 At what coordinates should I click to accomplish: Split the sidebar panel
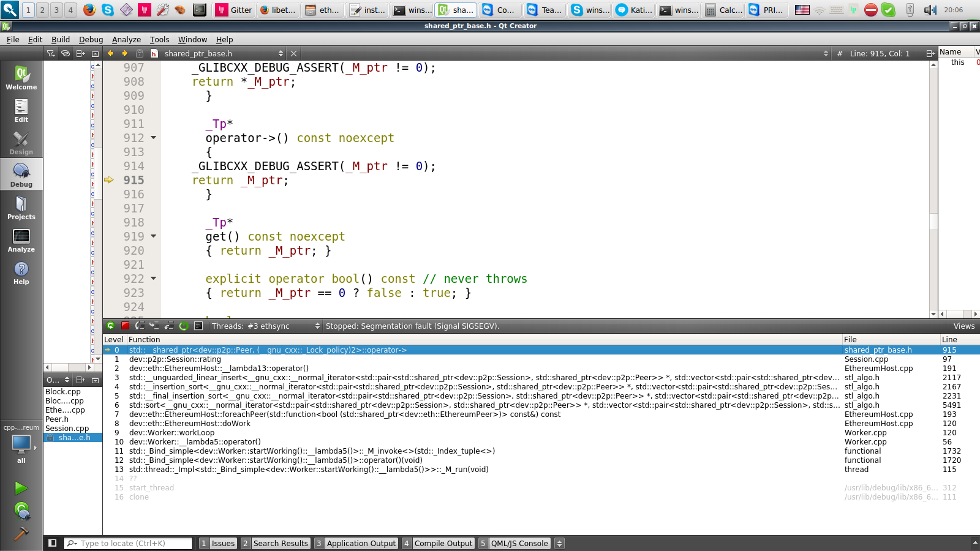80,53
